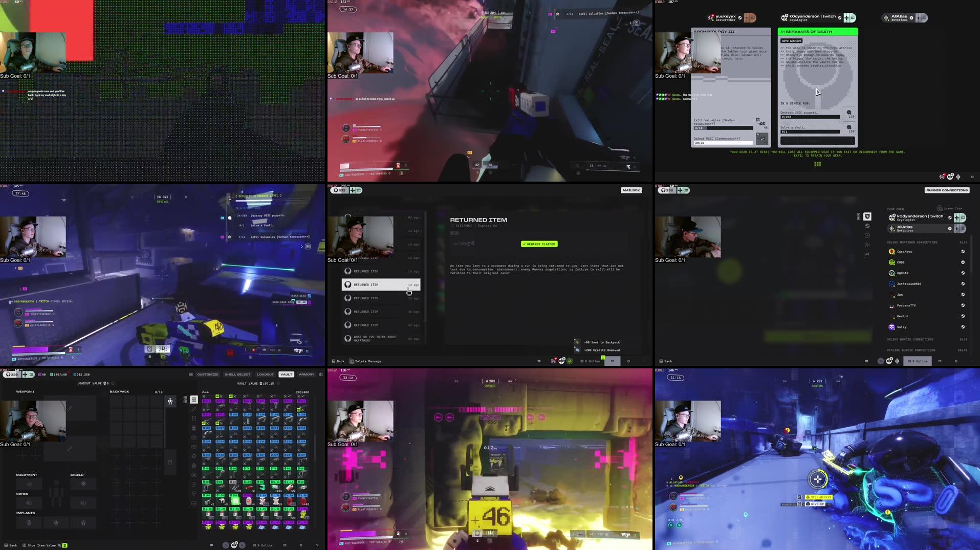Click the 542,350 credits counter

81,375
